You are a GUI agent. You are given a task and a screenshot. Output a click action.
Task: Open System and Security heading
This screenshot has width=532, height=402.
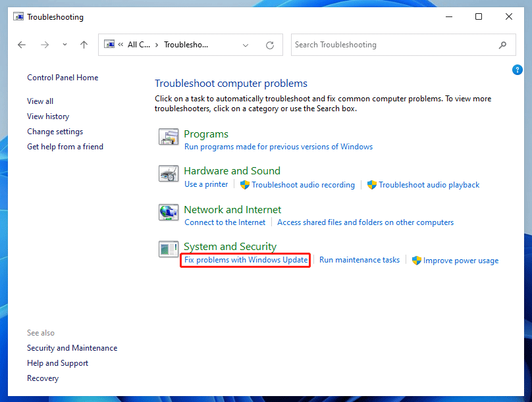[230, 247]
